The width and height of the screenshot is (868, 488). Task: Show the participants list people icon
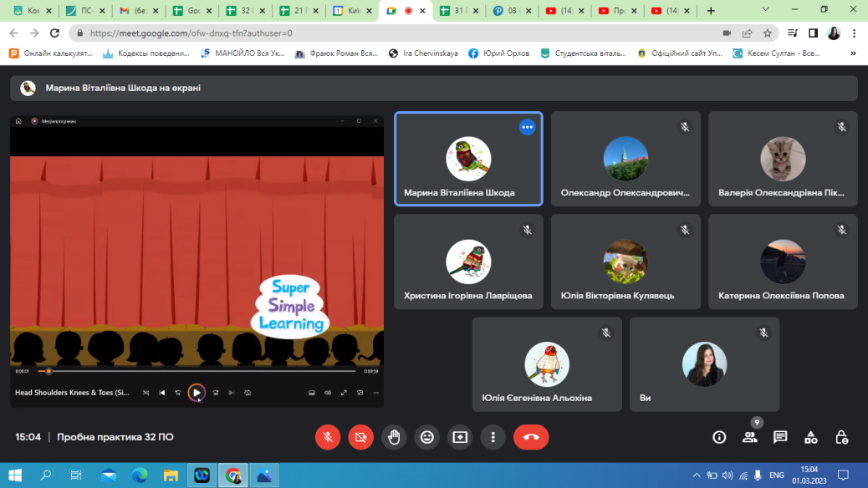pos(749,437)
